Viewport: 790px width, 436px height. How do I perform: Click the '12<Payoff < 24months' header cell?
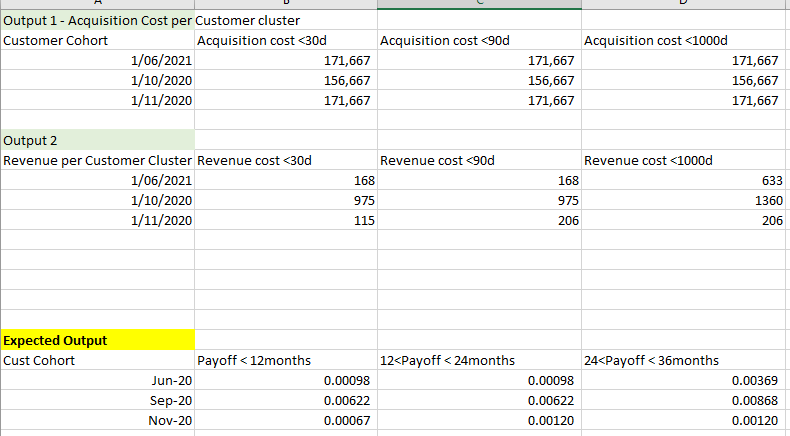point(479,360)
